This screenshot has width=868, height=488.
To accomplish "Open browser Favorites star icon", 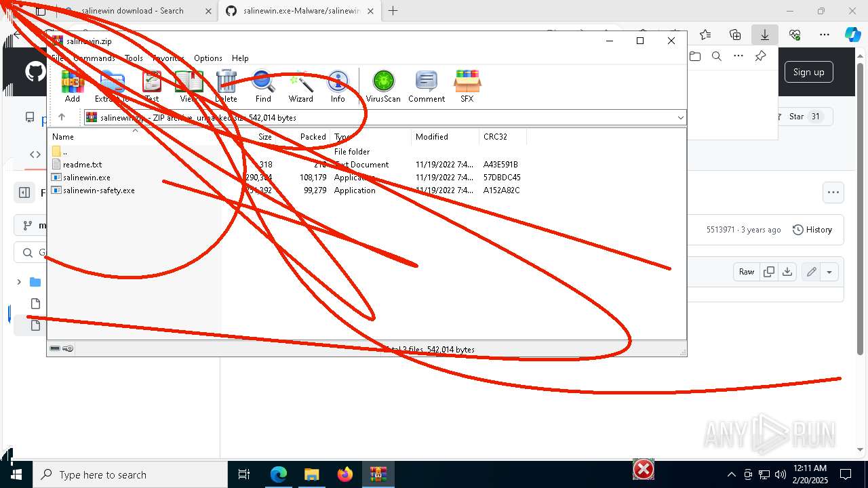I will point(705,35).
